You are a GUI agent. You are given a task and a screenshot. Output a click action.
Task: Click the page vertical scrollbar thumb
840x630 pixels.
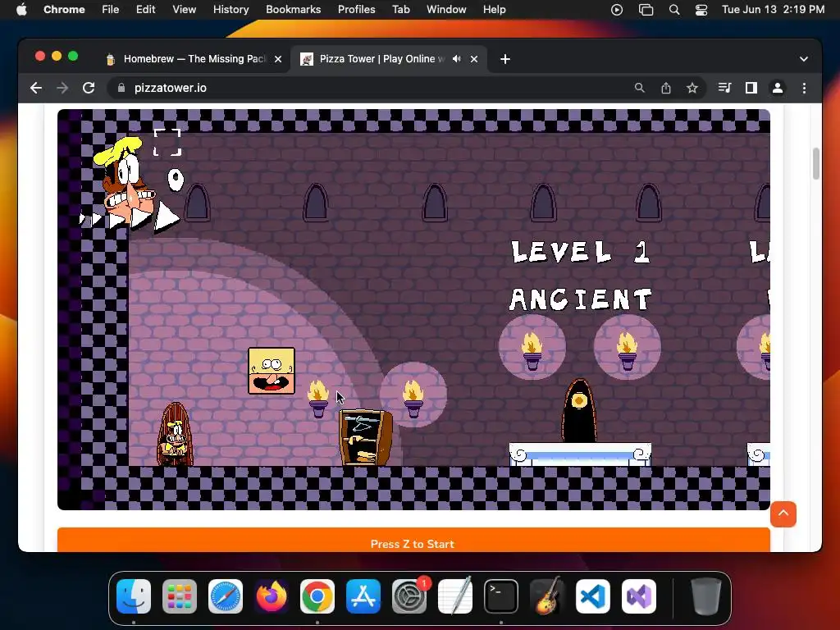coord(816,163)
